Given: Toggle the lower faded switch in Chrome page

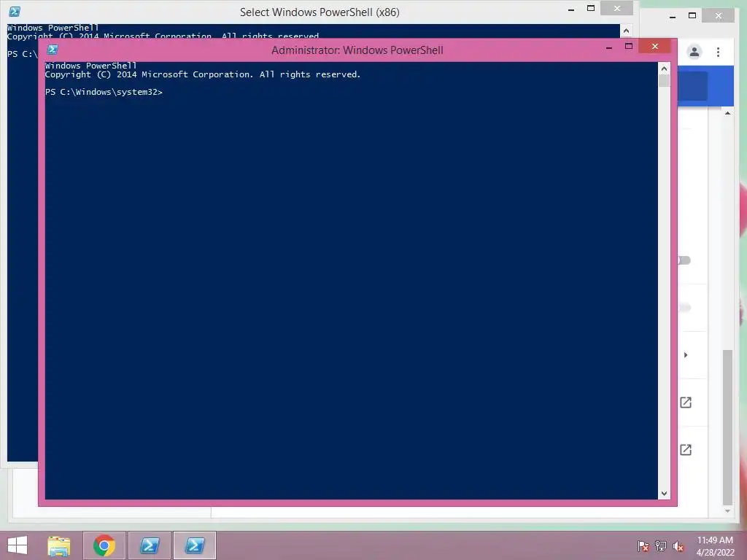Looking at the screenshot, I should 684,308.
